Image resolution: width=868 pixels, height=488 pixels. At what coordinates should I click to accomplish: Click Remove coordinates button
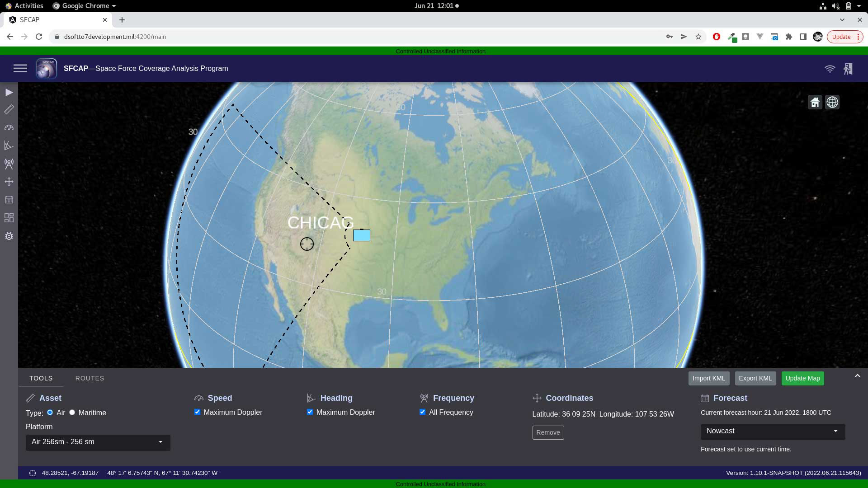coord(548,433)
